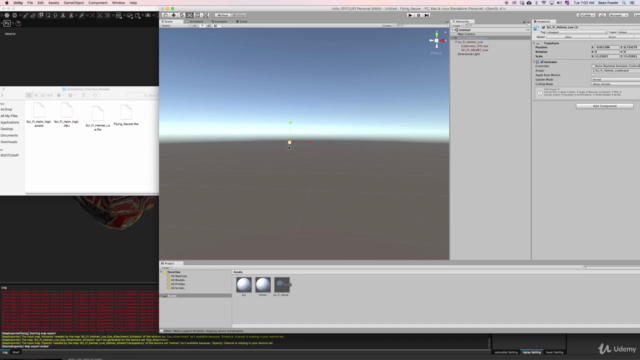Click the Rotation X input field
Screen dimensions: 640x360
607,52
